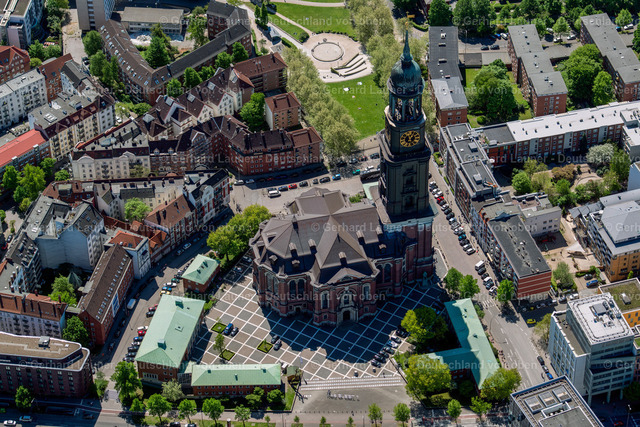
Task: Click the bright red roof at the left edge
Action: pyautogui.click(x=20, y=148)
